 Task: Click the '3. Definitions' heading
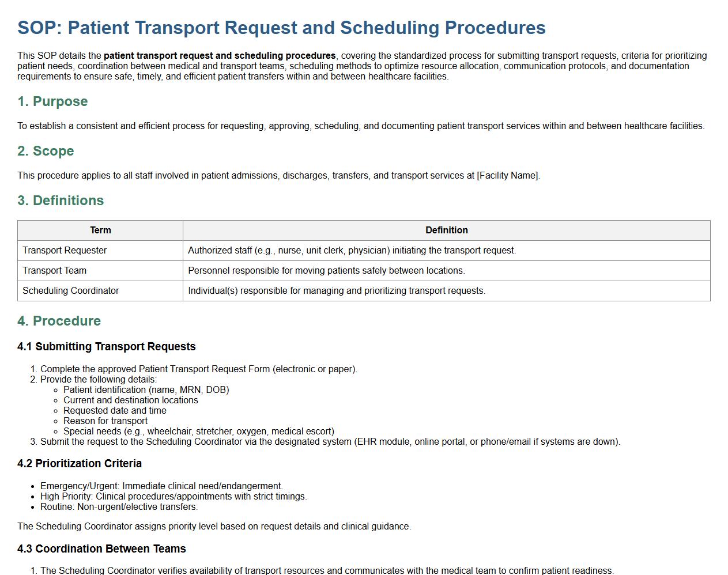[x=61, y=201]
